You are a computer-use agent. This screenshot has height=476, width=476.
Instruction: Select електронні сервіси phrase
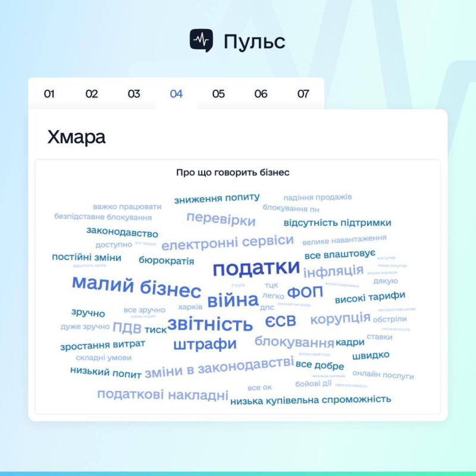tap(227, 242)
